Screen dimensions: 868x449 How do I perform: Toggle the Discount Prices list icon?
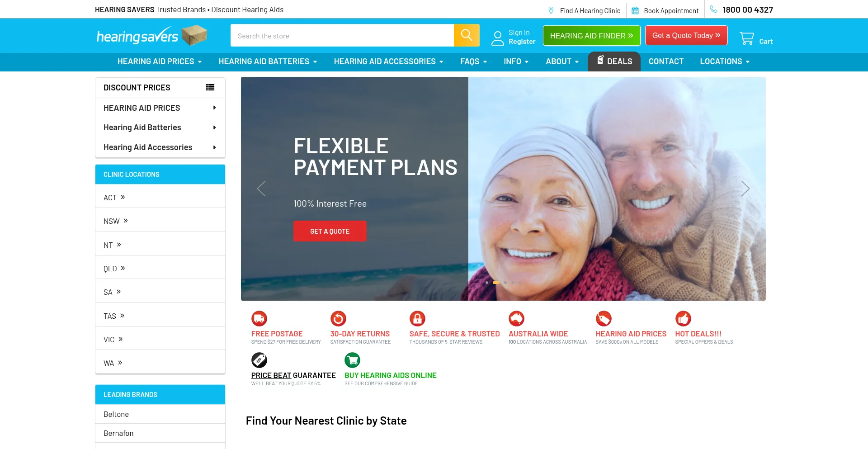click(x=210, y=88)
